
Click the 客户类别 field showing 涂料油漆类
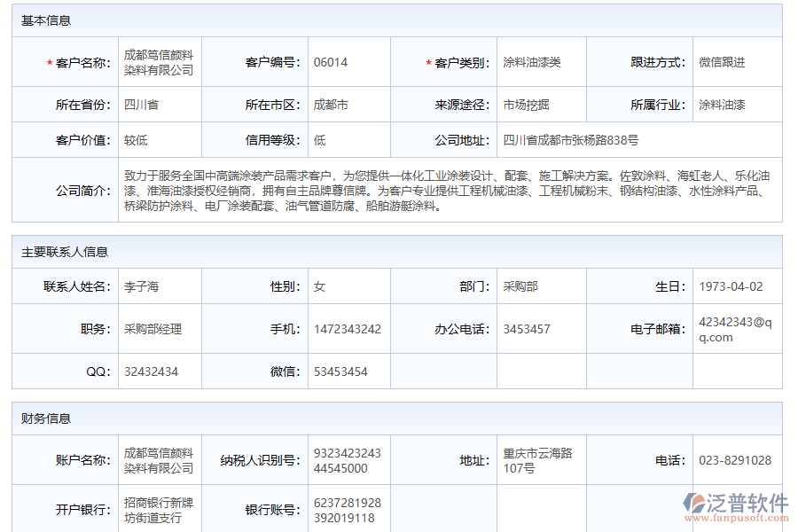click(541, 62)
